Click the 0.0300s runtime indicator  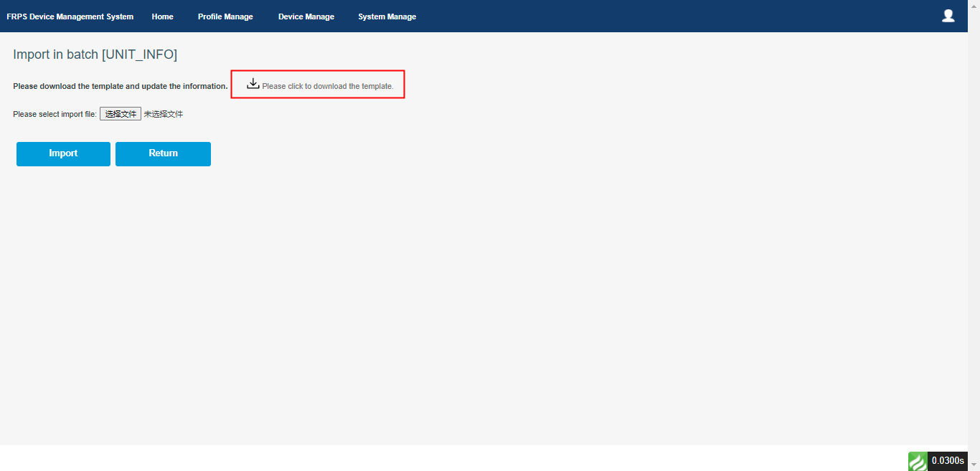coord(947,461)
